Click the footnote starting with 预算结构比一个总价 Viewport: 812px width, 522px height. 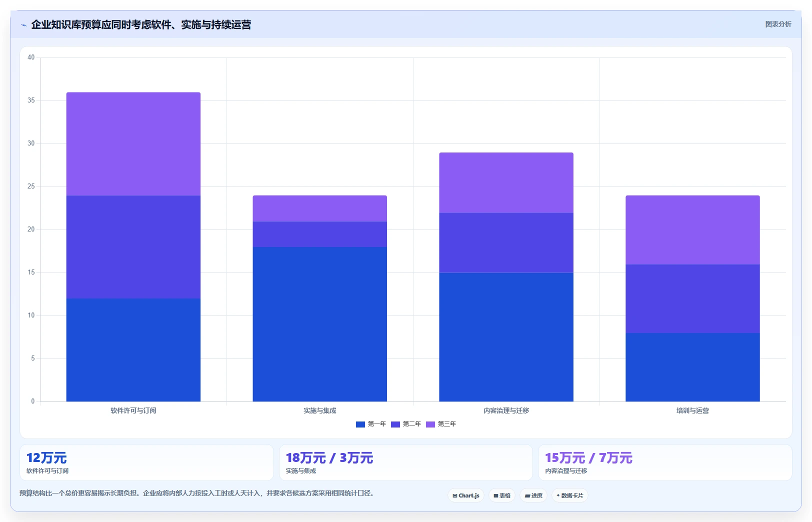197,493
